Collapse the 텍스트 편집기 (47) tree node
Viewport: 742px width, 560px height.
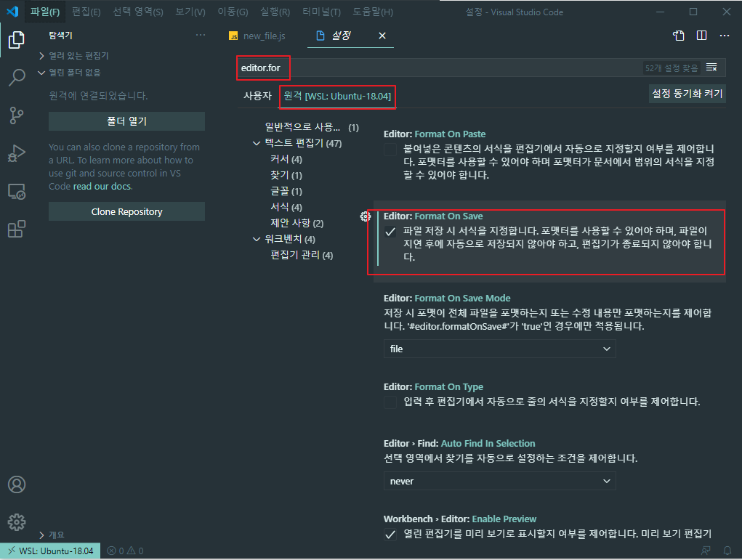click(257, 143)
